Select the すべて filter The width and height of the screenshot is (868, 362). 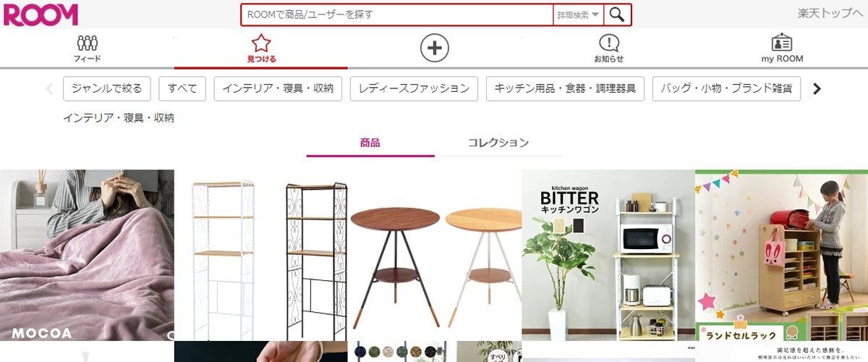pos(182,88)
